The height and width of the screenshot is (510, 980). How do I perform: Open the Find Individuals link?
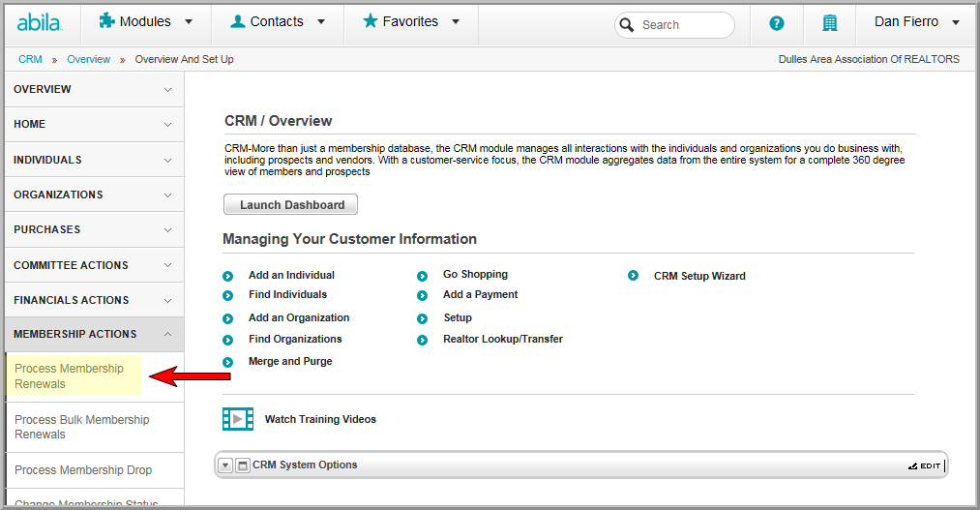click(287, 294)
